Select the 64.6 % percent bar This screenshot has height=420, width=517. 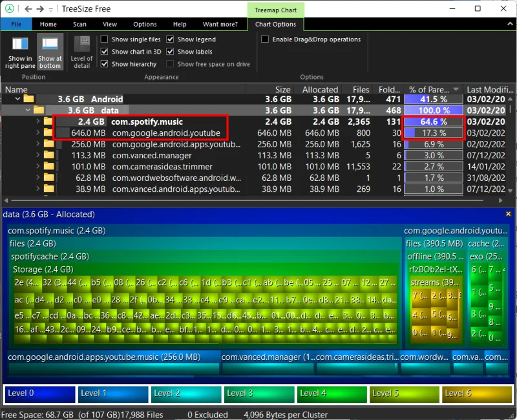(433, 121)
